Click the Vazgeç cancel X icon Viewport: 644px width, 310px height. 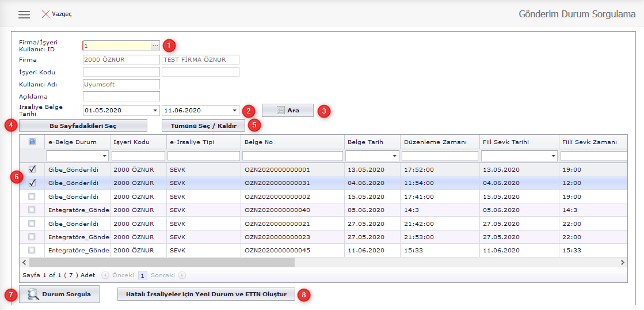tap(45, 14)
